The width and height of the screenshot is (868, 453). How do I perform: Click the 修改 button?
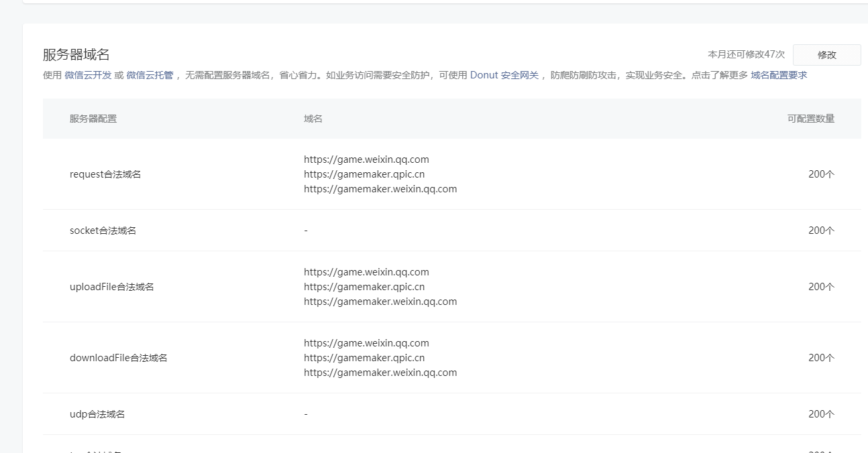tap(826, 55)
